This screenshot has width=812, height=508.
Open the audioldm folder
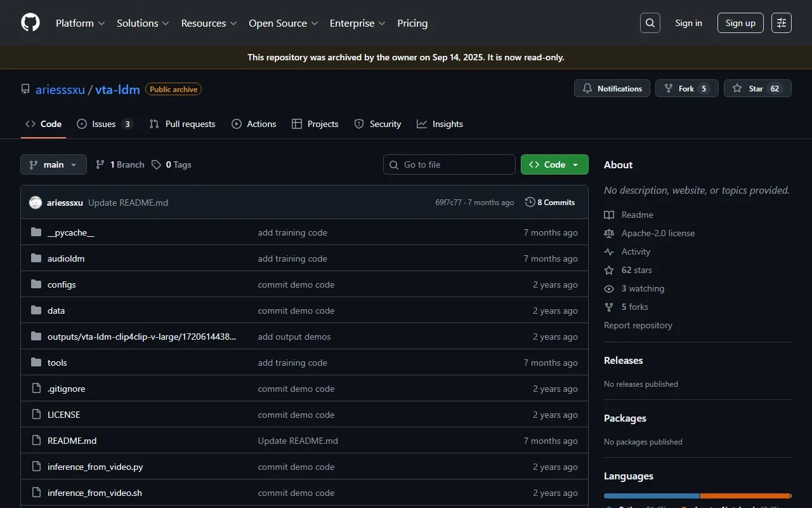click(x=66, y=258)
